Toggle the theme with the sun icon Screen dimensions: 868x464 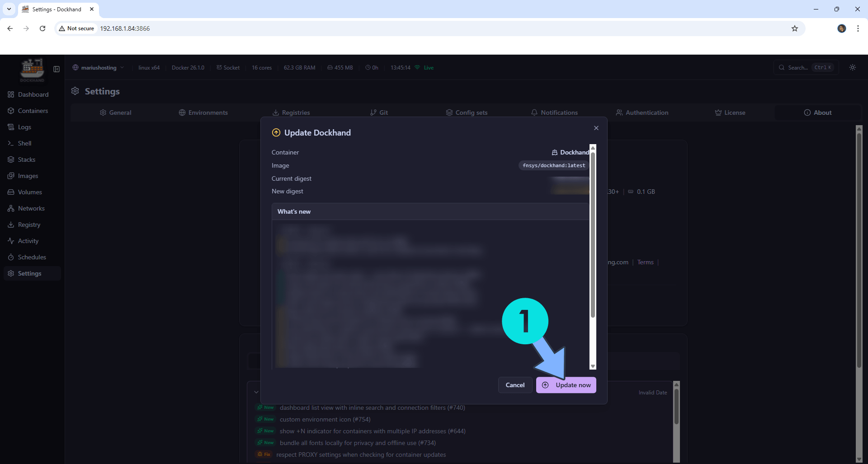(853, 67)
